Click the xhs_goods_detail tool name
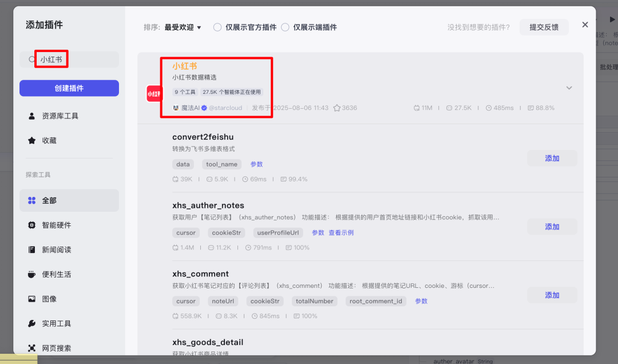Image resolution: width=618 pixels, height=364 pixels. click(208, 342)
